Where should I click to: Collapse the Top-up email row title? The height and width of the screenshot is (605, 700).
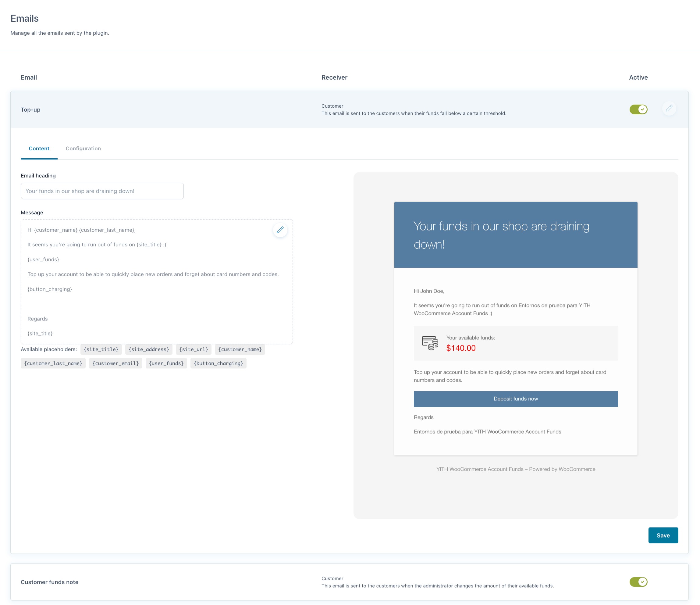[30, 109]
